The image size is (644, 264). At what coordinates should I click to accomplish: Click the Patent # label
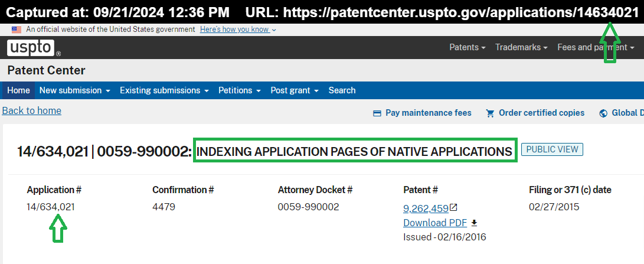click(420, 190)
